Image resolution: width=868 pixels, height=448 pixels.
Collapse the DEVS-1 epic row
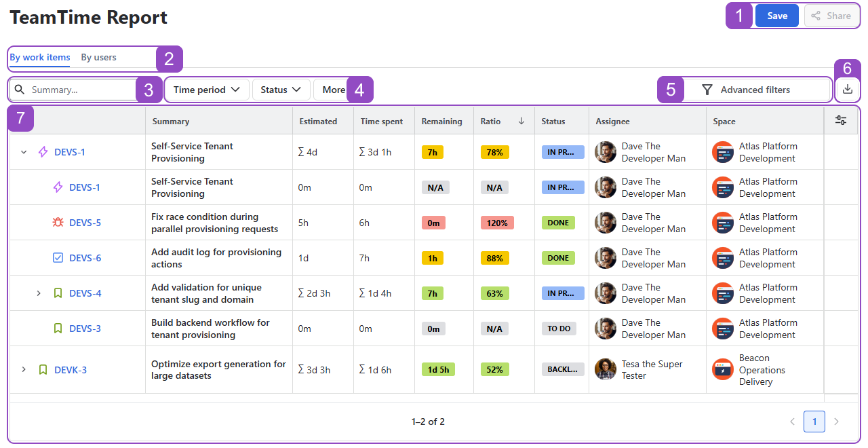[24, 152]
